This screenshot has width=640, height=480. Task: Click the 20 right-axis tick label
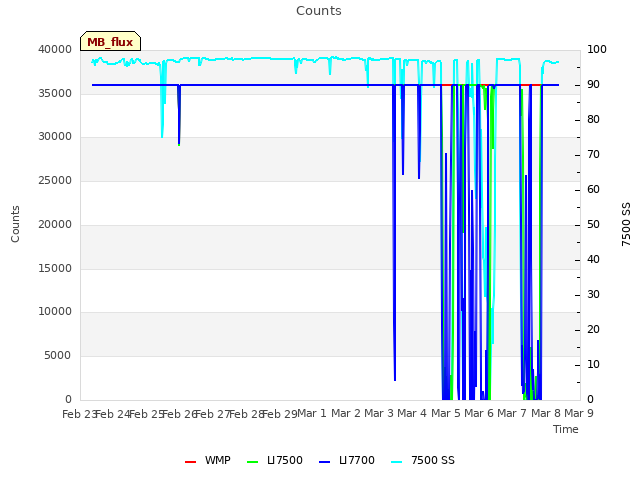tap(593, 329)
